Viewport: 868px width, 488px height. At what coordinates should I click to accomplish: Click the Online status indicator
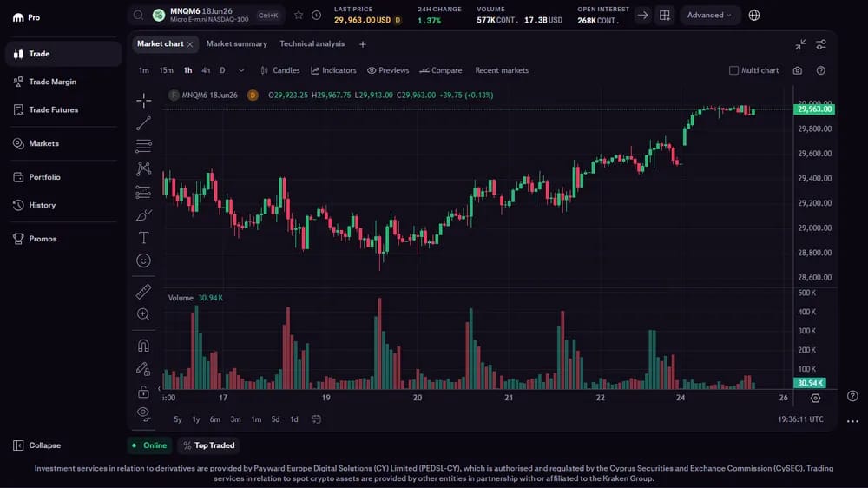click(x=149, y=445)
